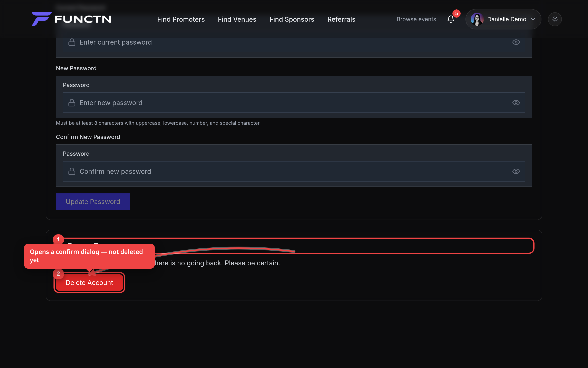The width and height of the screenshot is (588, 368).
Task: Select the Confirm new password field
Action: tap(294, 171)
